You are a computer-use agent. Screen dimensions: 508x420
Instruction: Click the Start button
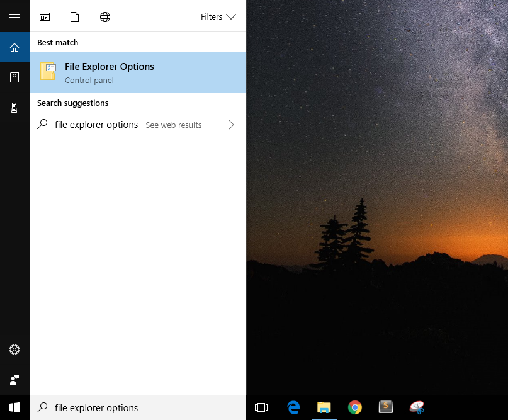(11, 407)
